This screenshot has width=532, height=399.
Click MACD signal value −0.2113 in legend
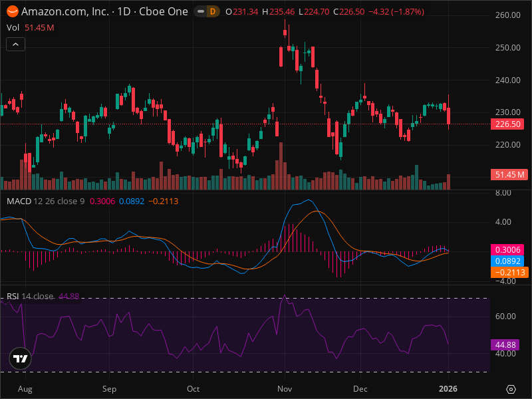pyautogui.click(x=163, y=201)
